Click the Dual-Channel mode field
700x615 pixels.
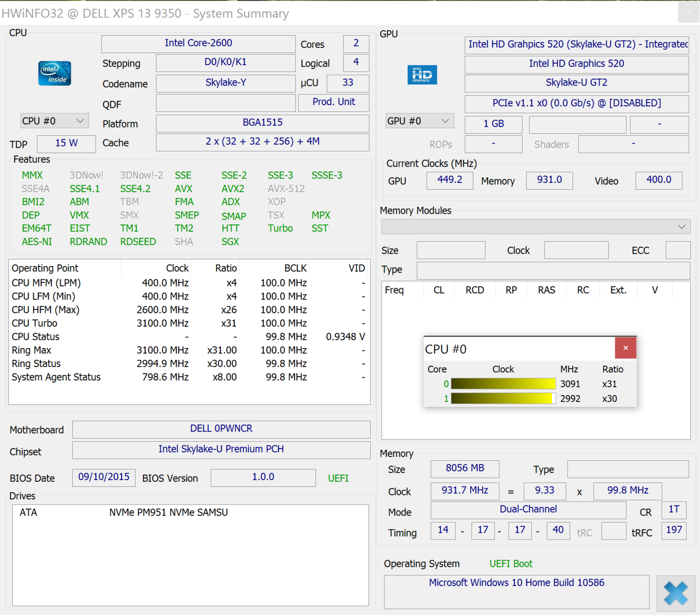click(x=528, y=510)
